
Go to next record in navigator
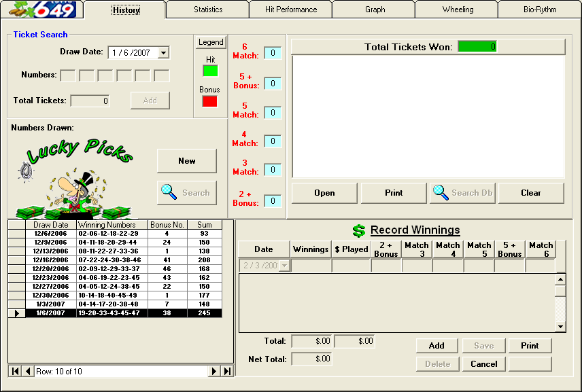click(214, 372)
